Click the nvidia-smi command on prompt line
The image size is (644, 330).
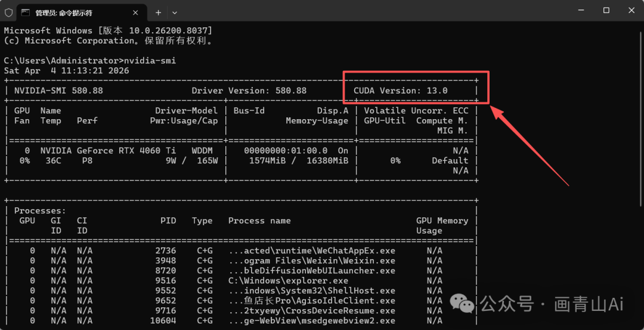(150, 61)
